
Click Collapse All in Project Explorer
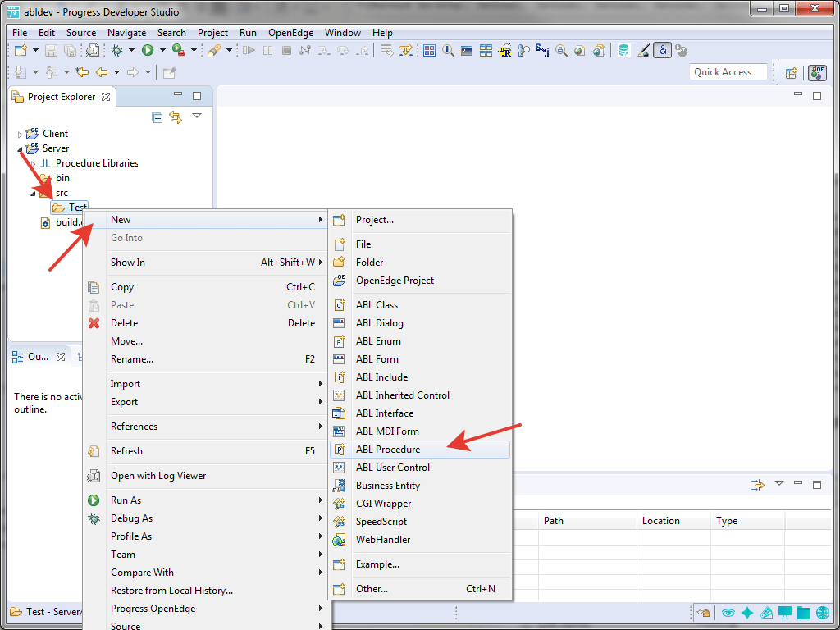point(157,117)
